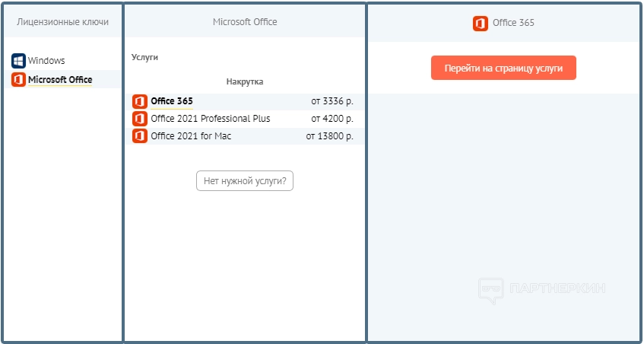644x344 pixels.
Task: Click the Office icon in right panel header
Action: 480,24
